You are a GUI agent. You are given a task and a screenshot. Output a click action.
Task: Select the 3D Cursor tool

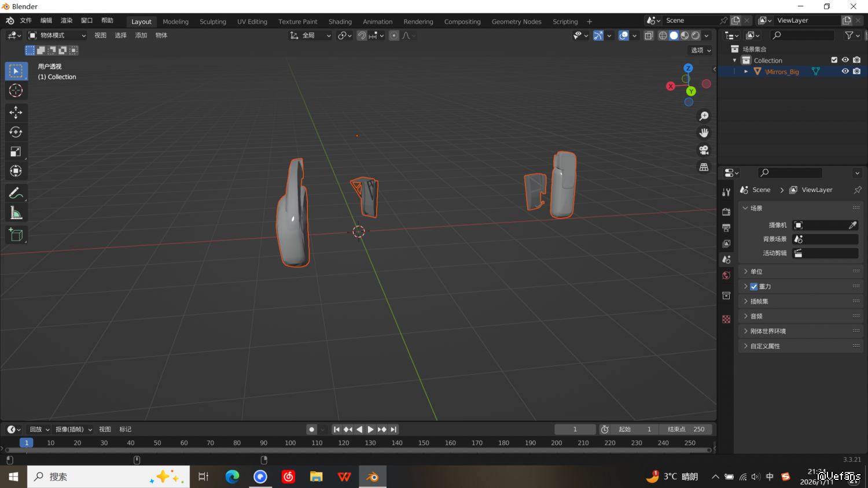(16, 91)
